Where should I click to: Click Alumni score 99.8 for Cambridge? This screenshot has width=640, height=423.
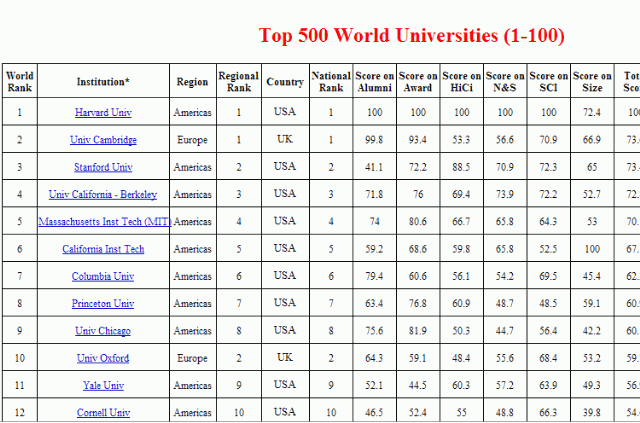[x=374, y=140]
